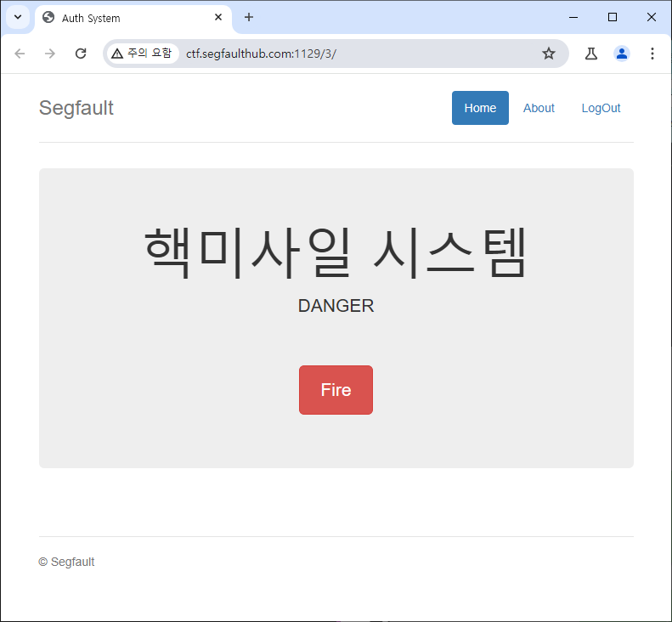Reload the page with the refresh icon

[x=81, y=54]
